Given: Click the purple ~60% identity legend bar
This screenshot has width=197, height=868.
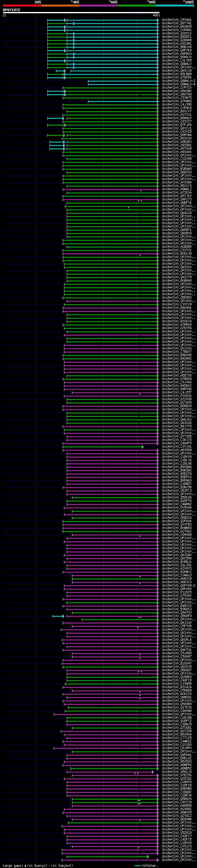Looking at the screenshot, I should coord(99,6).
